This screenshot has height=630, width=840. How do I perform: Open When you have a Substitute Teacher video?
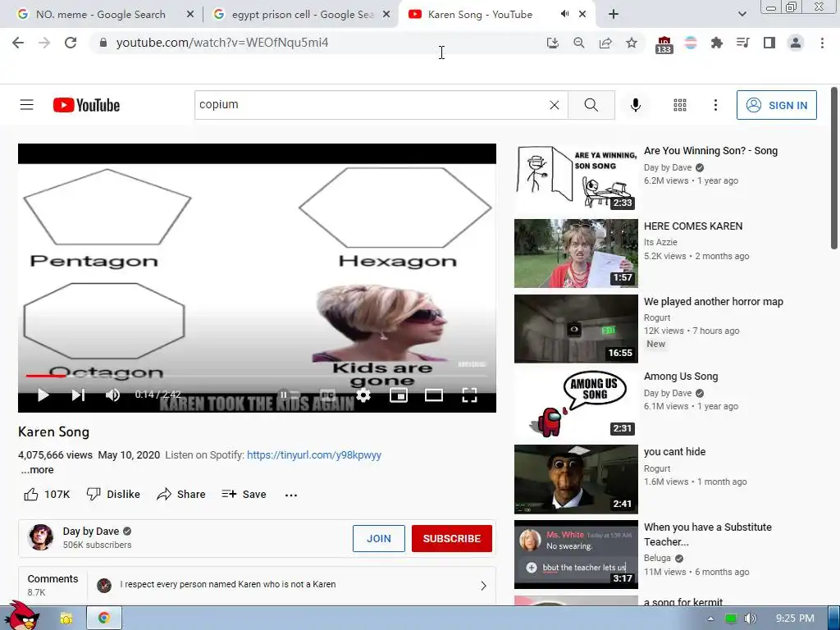[x=576, y=555]
